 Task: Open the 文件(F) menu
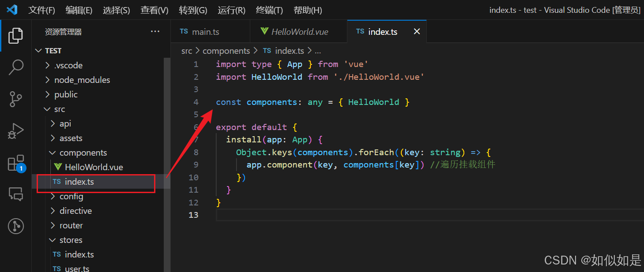(42, 10)
